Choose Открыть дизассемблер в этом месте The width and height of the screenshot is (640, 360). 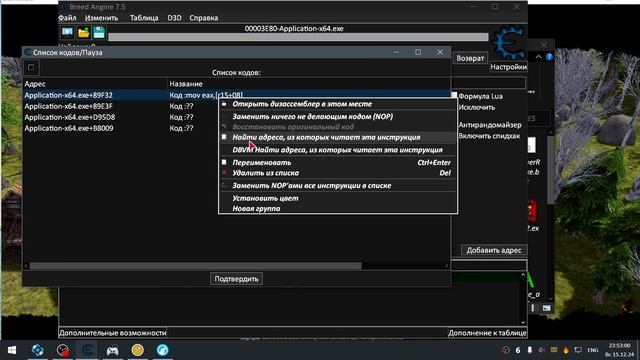pyautogui.click(x=338, y=104)
